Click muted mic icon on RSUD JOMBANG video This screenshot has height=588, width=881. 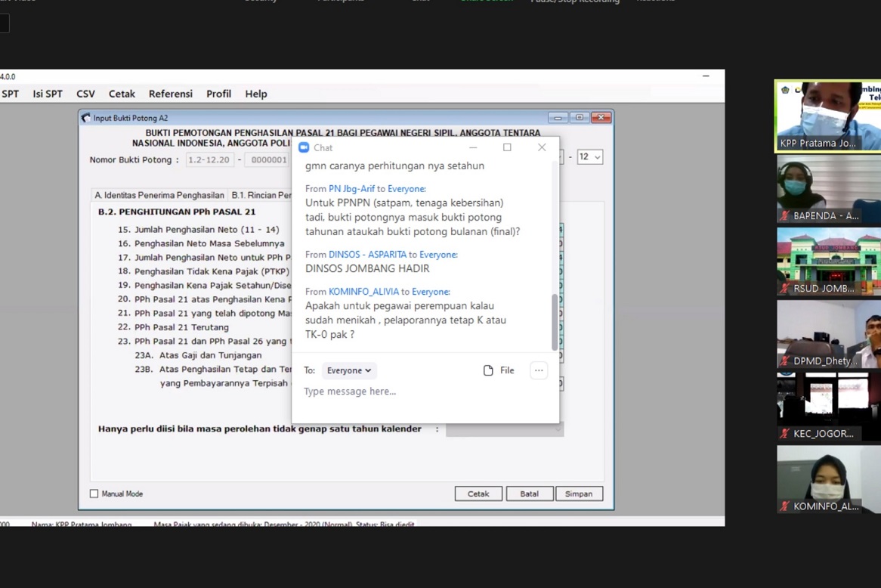tap(785, 289)
